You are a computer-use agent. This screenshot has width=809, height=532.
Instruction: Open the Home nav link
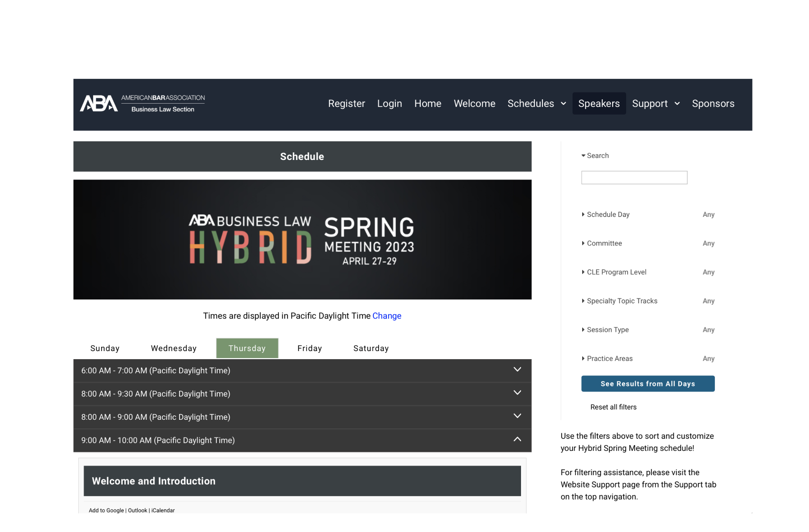[427, 104]
